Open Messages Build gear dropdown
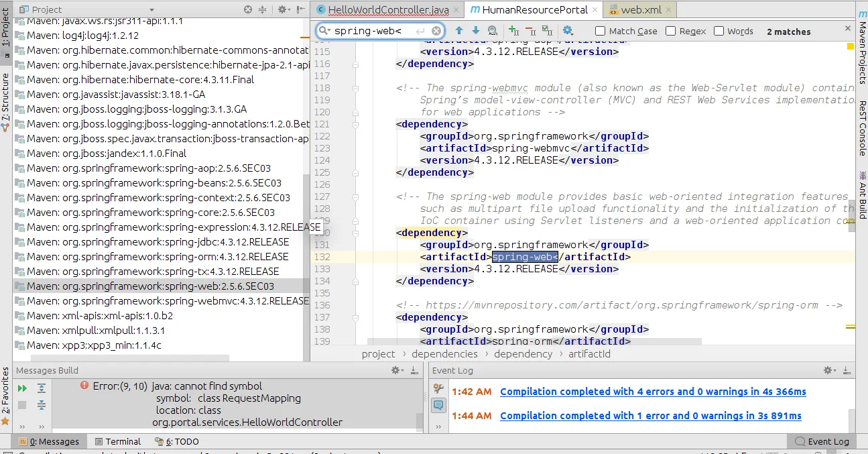Screen dimensions: 868x454 tap(398, 370)
